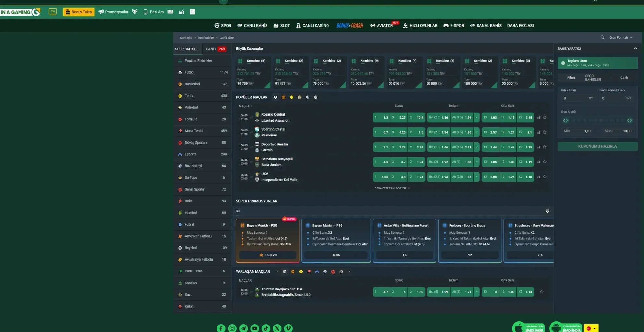This screenshot has height=332, width=644.
Task: Click the trophy icon in the top bar
Action: (135, 12)
